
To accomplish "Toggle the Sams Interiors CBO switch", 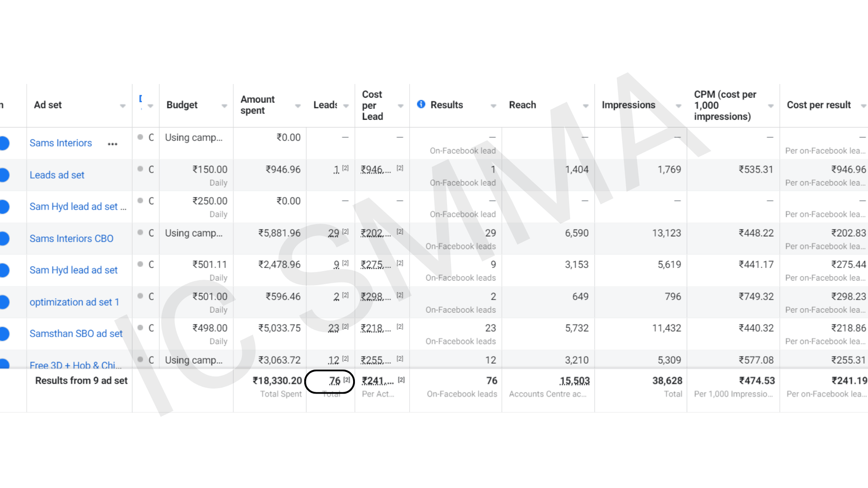I will [4, 239].
